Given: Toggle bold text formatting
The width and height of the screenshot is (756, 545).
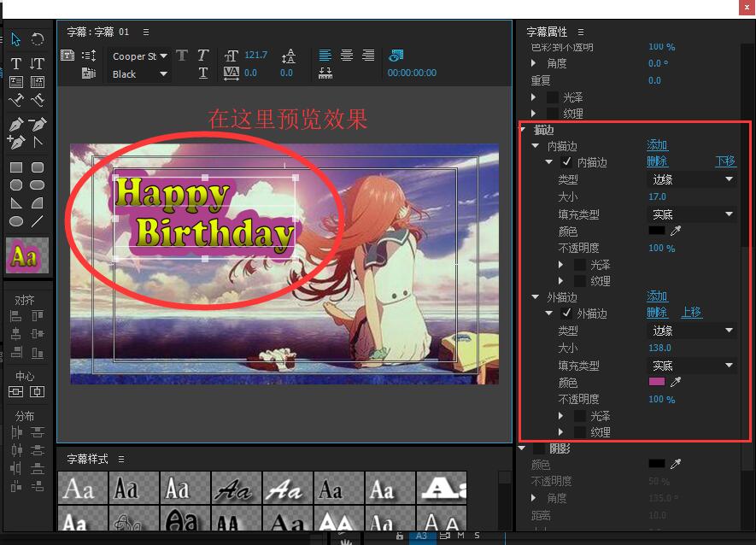Looking at the screenshot, I should (182, 56).
